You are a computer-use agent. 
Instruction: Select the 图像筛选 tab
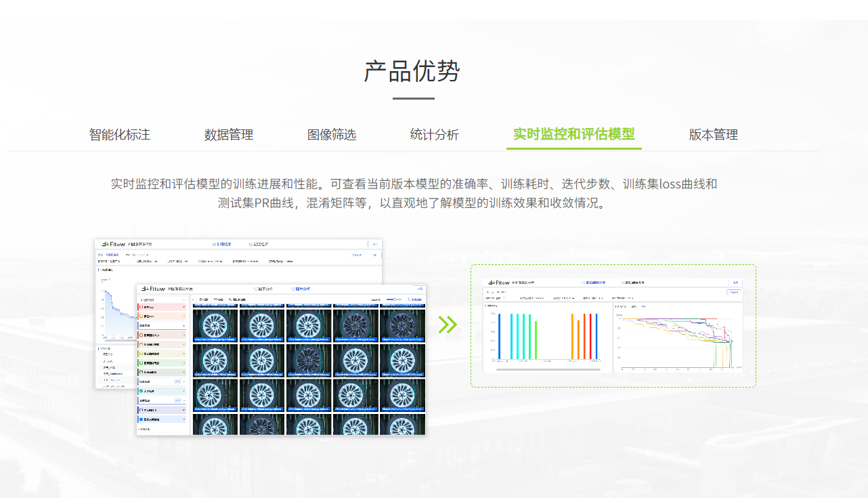click(332, 134)
